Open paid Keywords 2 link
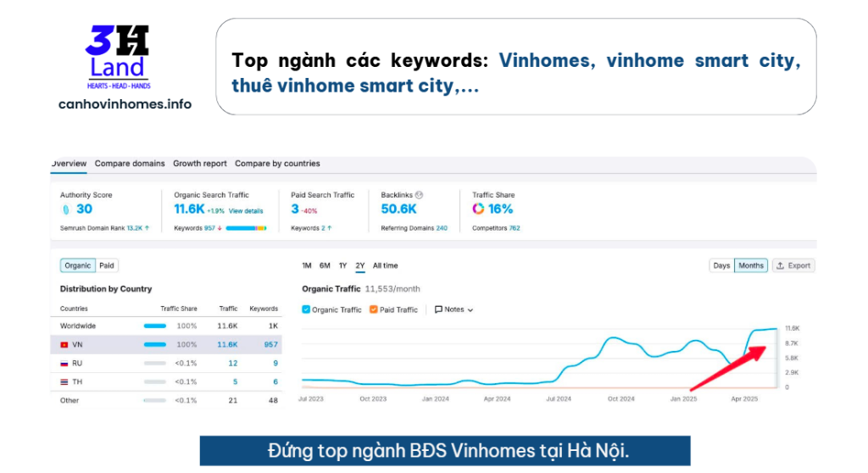This screenshot has height=473, width=868. (324, 228)
